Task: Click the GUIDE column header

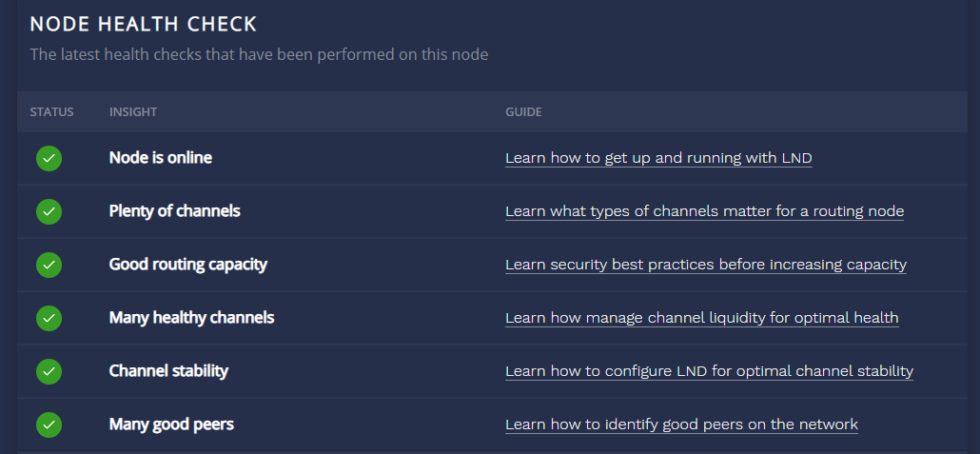Action: (x=523, y=112)
